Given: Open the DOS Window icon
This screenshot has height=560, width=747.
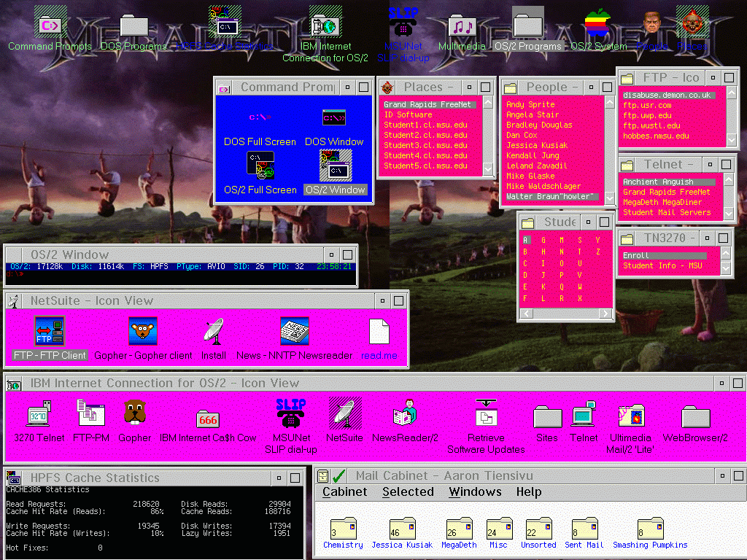Looking at the screenshot, I should (334, 118).
